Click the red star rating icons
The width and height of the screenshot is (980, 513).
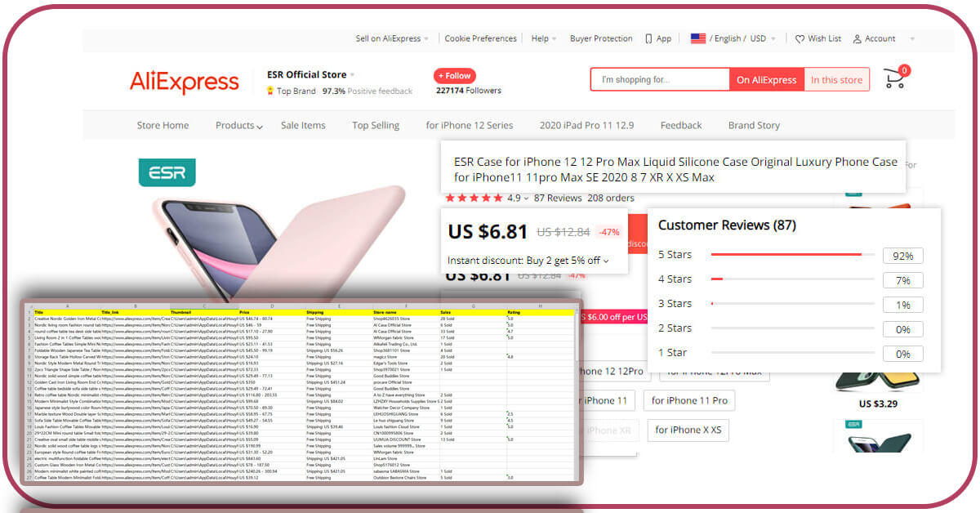click(x=474, y=198)
